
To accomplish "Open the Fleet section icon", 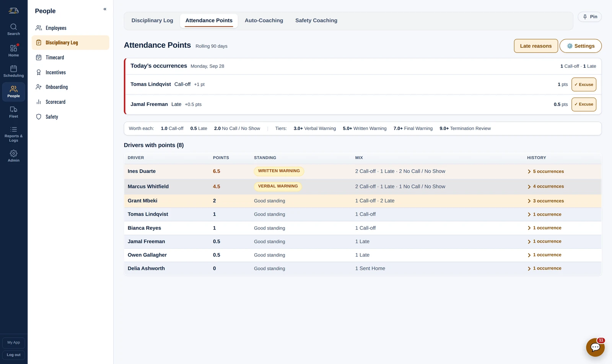I will coord(13,112).
